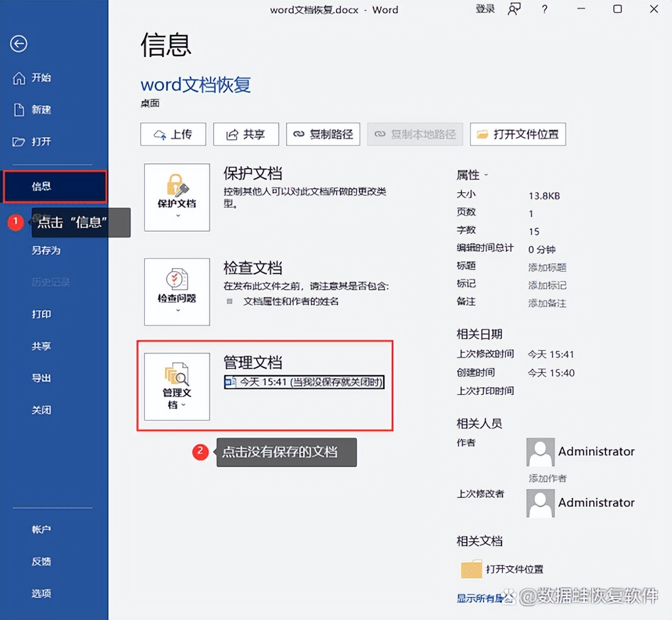Click the Administrator author avatar
The height and width of the screenshot is (620, 672).
click(540, 452)
